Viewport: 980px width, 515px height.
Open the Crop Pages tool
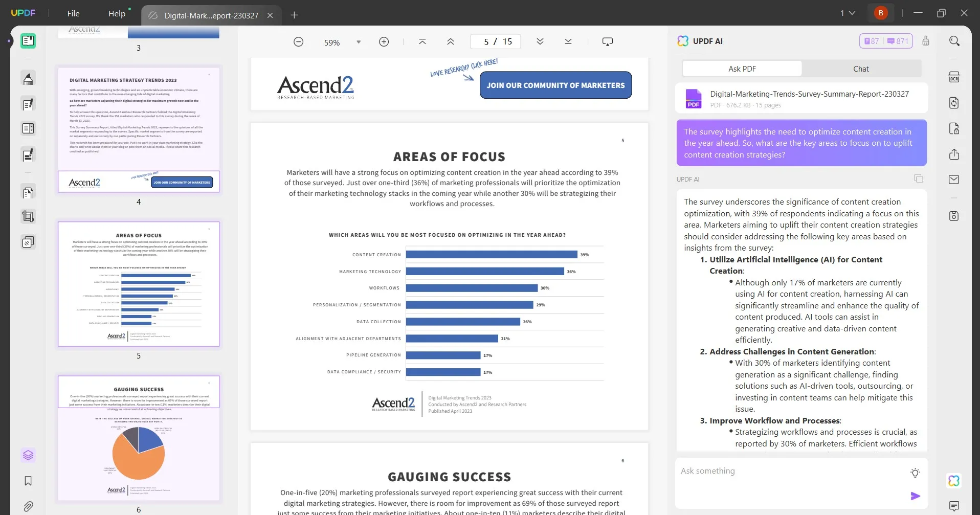pos(28,217)
